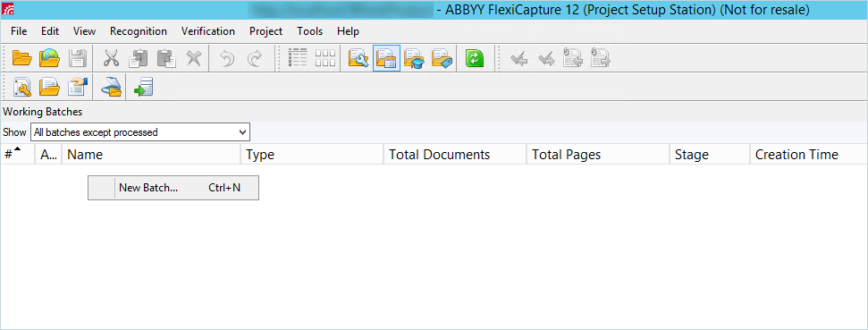Open the View menu

(x=84, y=31)
